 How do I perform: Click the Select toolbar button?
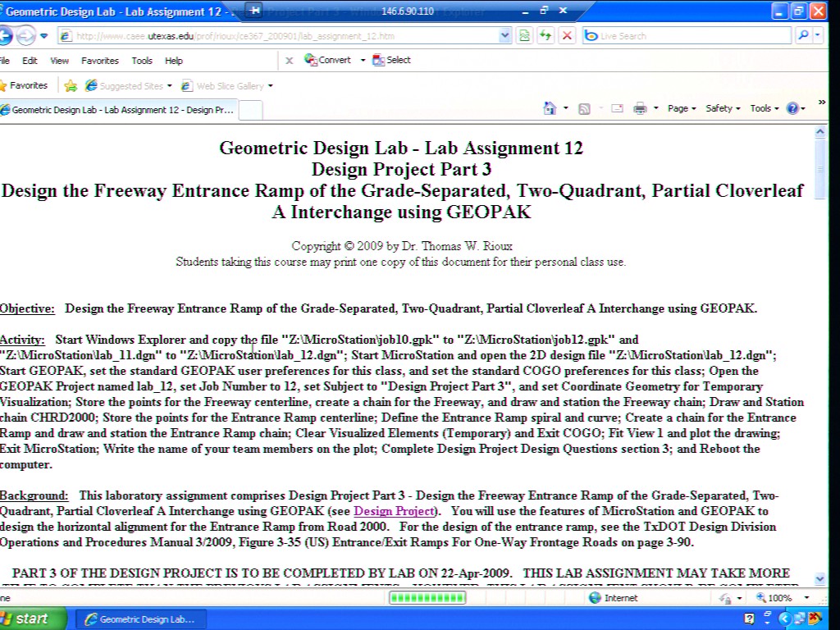click(391, 60)
